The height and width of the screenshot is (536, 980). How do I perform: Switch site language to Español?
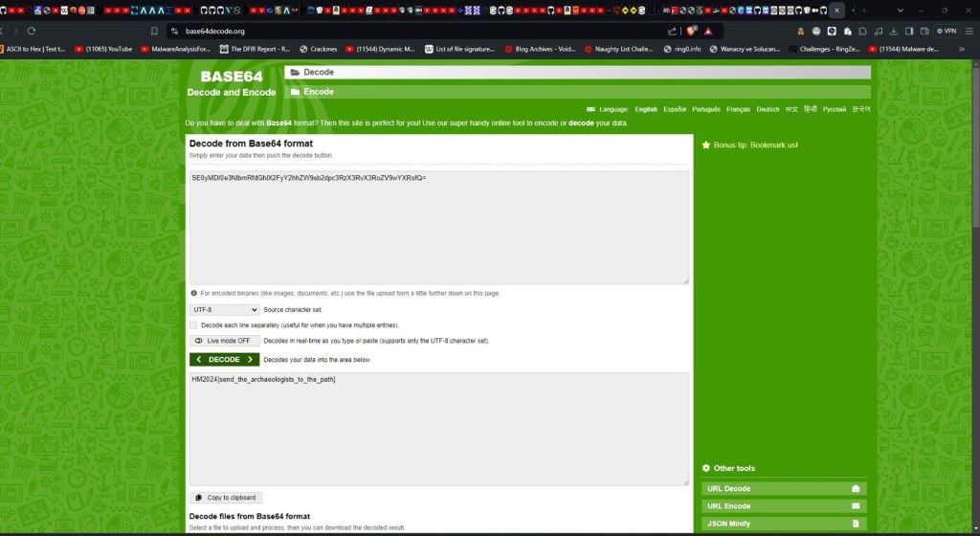[675, 109]
